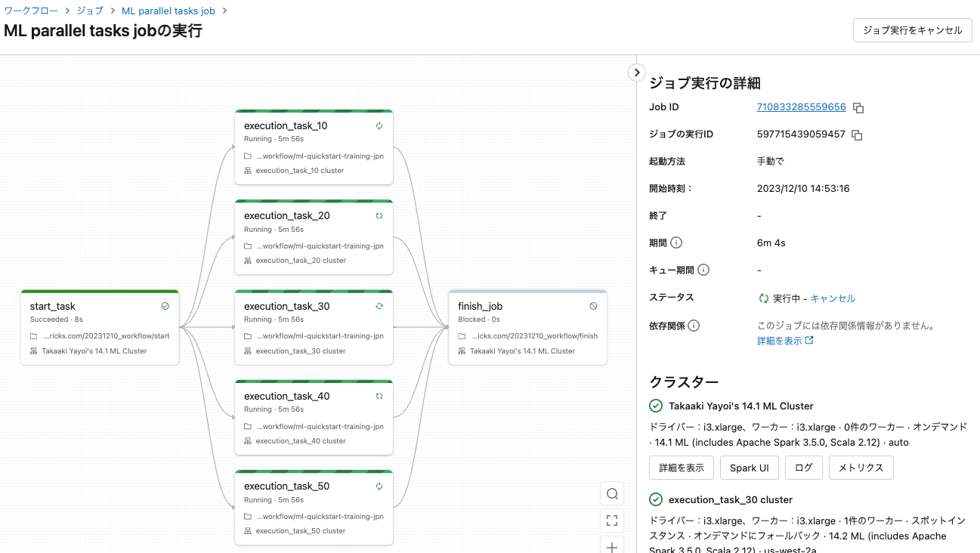Click the zoom magnifier icon on the canvas

(612, 493)
